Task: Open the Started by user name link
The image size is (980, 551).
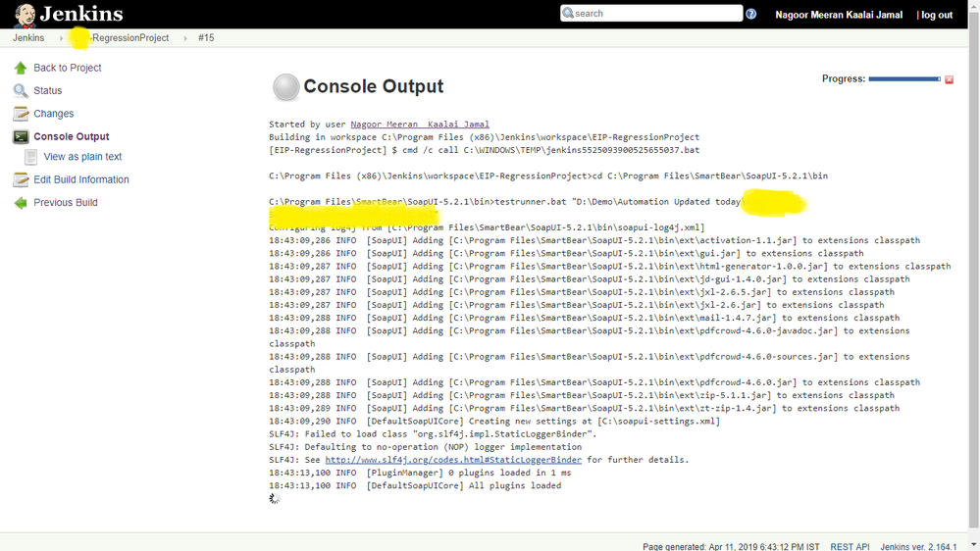Action: coord(420,125)
